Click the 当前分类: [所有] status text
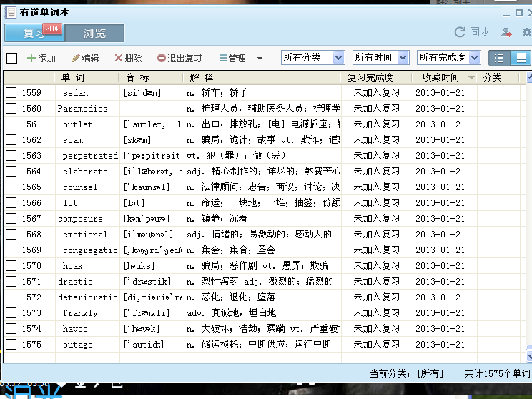The image size is (532, 399). [406, 373]
